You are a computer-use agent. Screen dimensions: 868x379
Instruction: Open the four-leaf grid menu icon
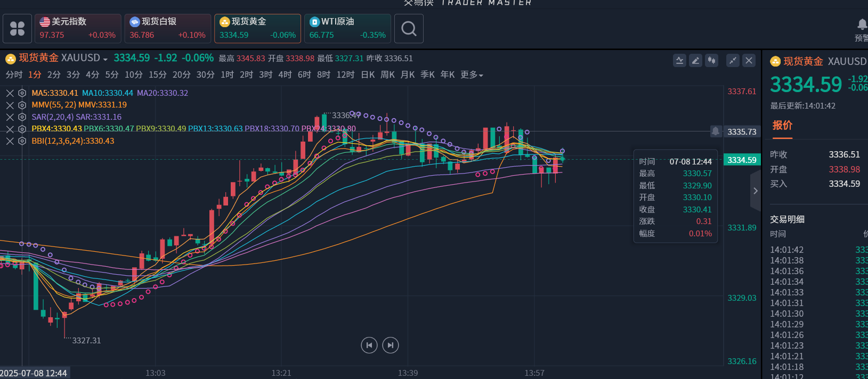pos(17,28)
